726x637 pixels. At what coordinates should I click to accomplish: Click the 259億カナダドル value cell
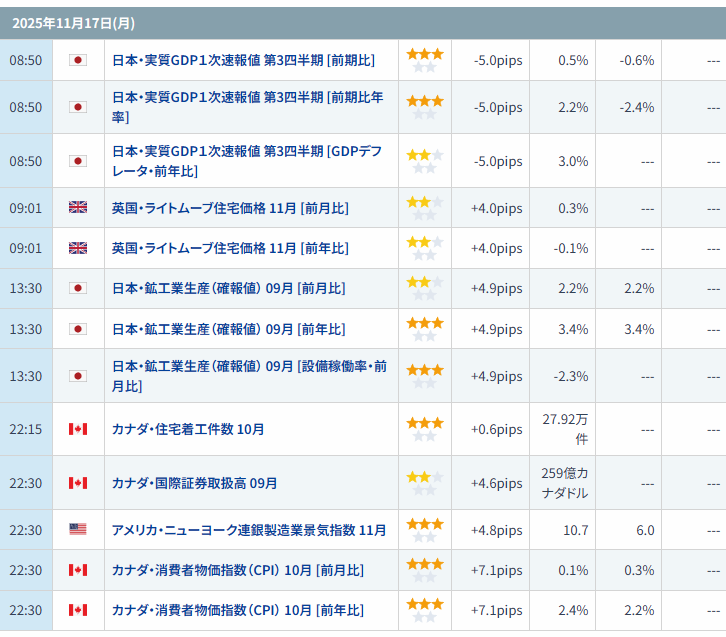point(563,483)
